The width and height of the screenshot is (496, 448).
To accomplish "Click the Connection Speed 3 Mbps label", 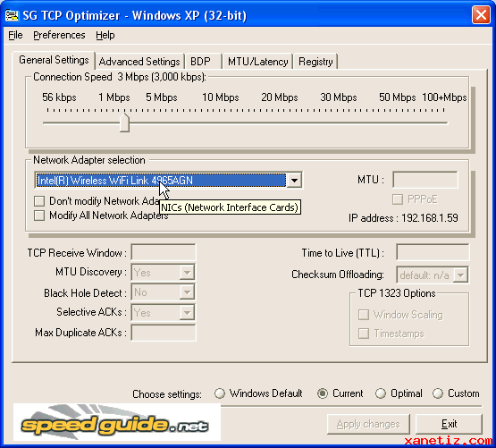I will 120,77.
